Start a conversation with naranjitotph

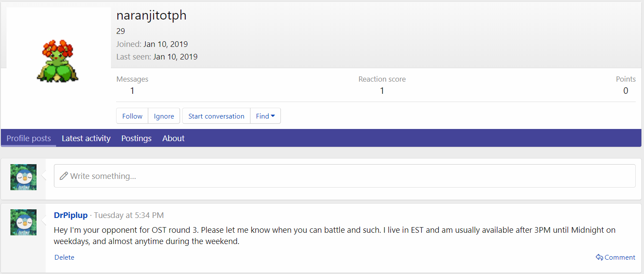tap(216, 116)
